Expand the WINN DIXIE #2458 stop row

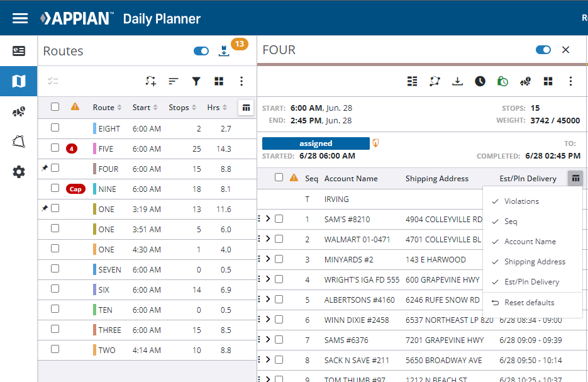(x=268, y=319)
